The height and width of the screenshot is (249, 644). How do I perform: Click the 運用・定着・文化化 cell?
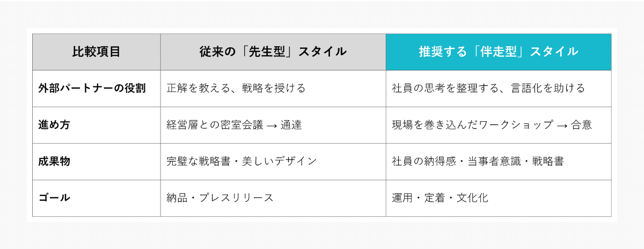click(440, 198)
